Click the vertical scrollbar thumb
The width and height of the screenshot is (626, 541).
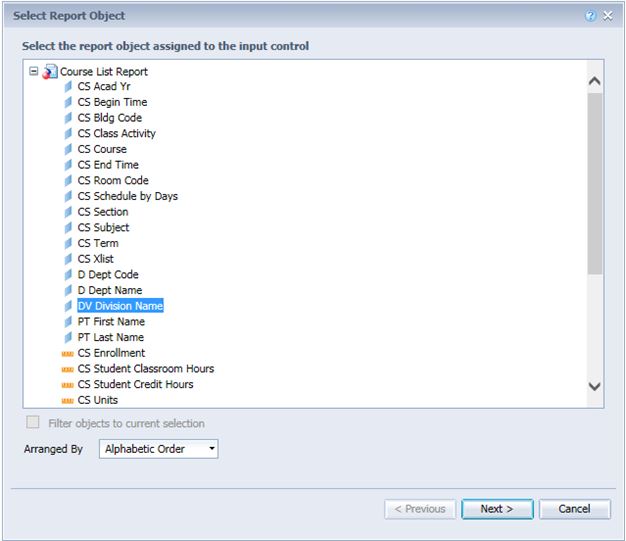tap(595, 184)
